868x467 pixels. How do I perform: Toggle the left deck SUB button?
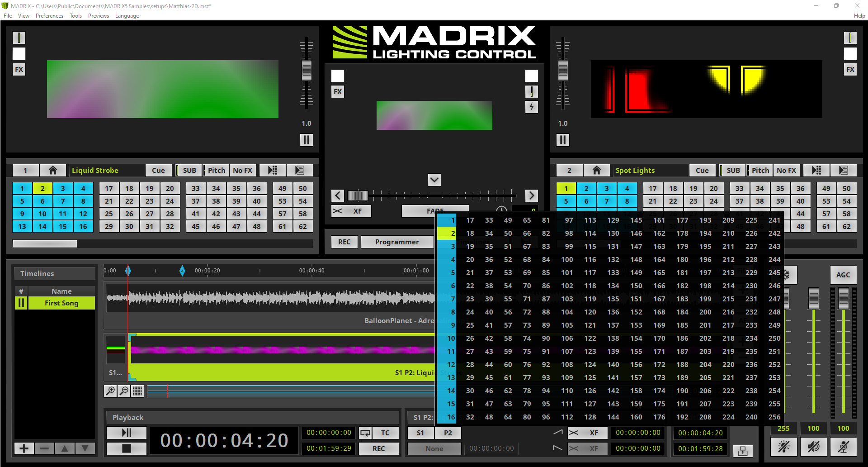[x=189, y=170]
